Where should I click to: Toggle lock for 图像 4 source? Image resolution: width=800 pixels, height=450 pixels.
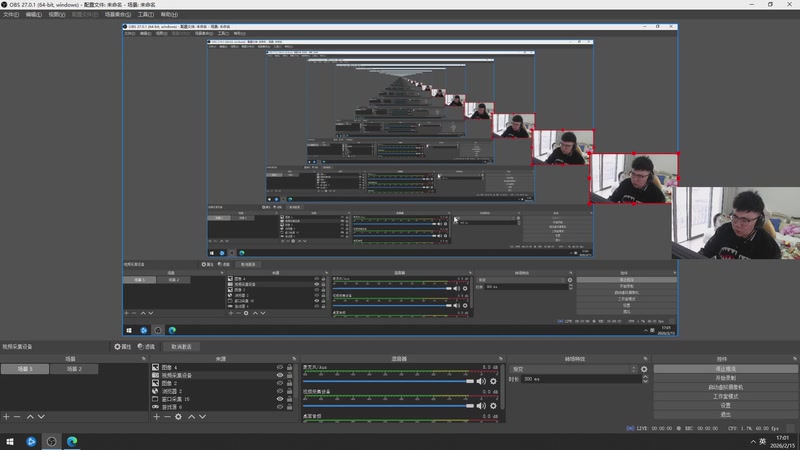289,367
